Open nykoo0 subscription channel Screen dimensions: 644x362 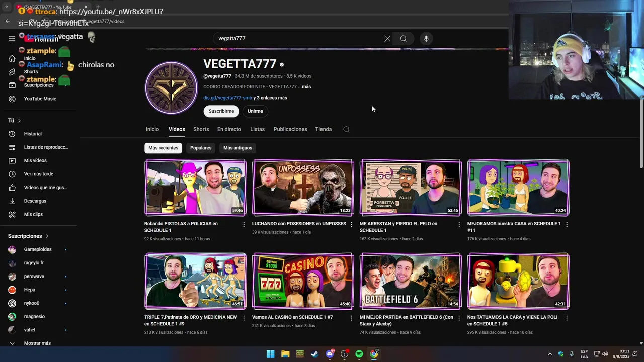(x=31, y=303)
